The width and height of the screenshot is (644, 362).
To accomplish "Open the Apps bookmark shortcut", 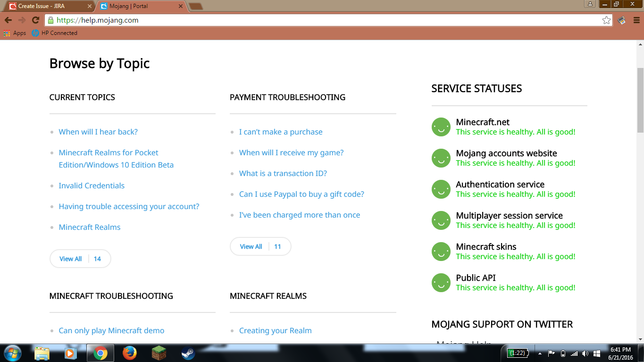I will [15, 33].
